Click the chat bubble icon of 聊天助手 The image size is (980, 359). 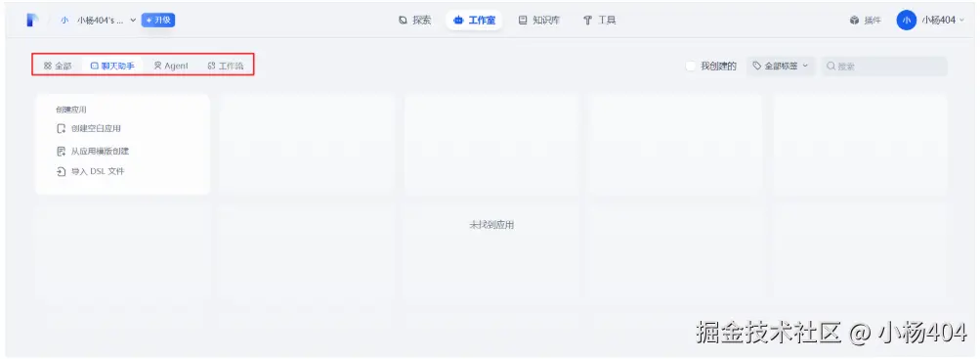coord(95,66)
